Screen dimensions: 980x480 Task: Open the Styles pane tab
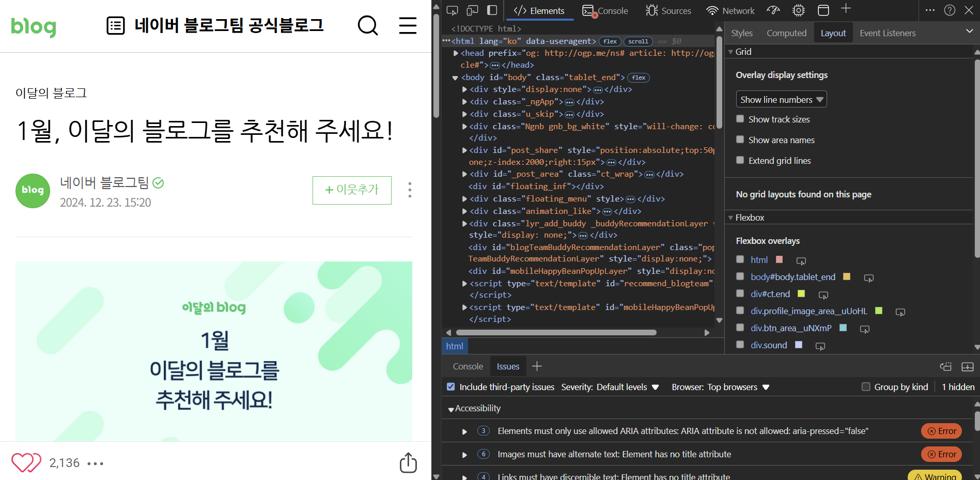[742, 33]
